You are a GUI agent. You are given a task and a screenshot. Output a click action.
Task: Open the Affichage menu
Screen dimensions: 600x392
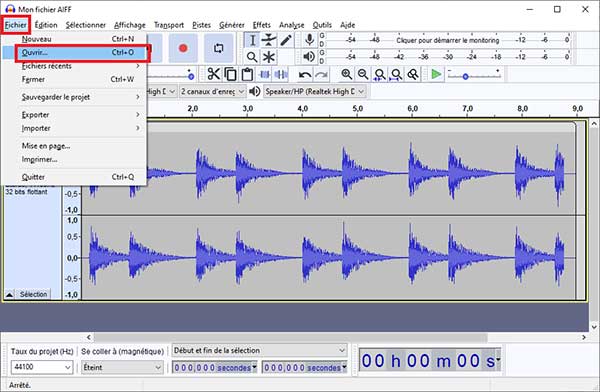click(130, 25)
